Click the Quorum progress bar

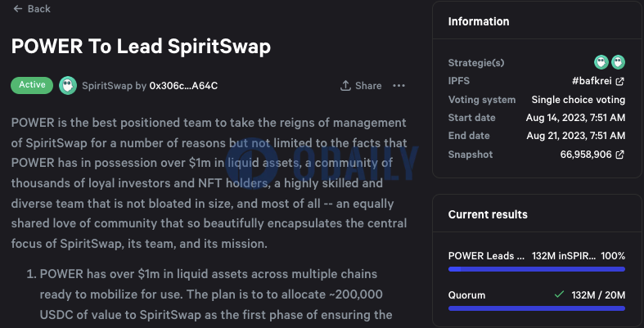point(537,308)
